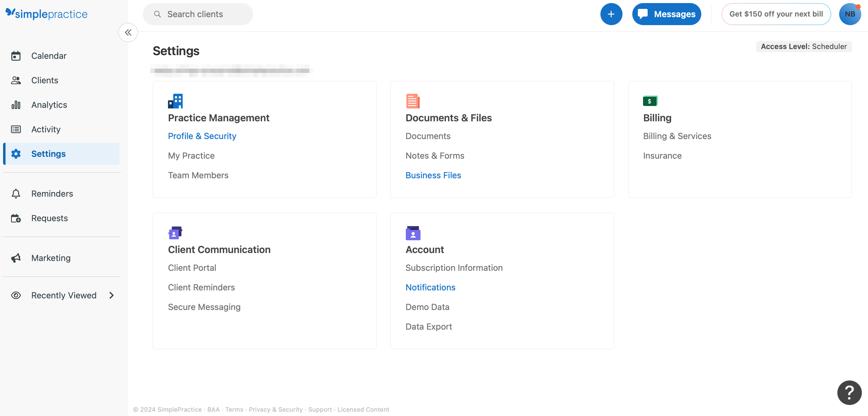Click the Reminders bell icon
The height and width of the screenshot is (416, 868).
(x=16, y=194)
